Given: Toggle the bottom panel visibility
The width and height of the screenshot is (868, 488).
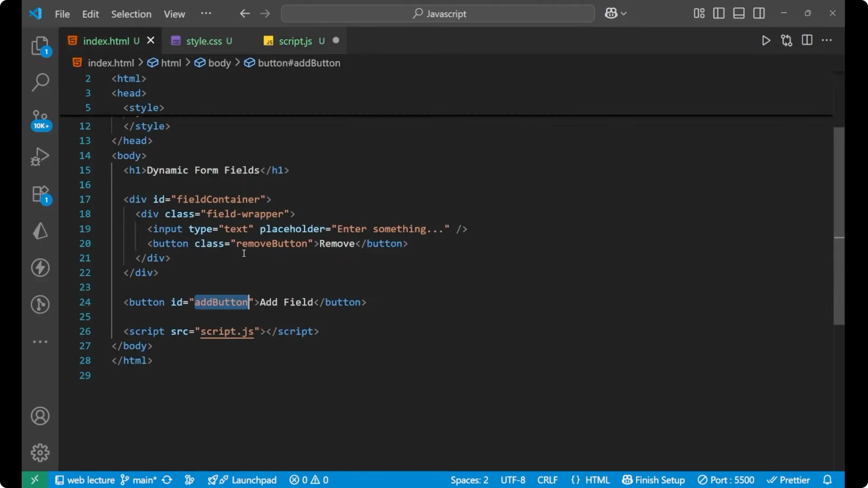Looking at the screenshot, I should pyautogui.click(x=739, y=13).
